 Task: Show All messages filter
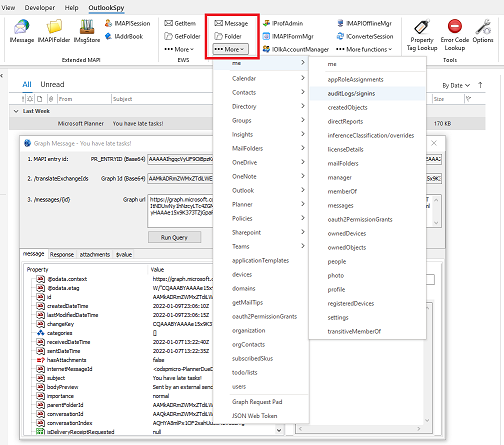pos(27,84)
